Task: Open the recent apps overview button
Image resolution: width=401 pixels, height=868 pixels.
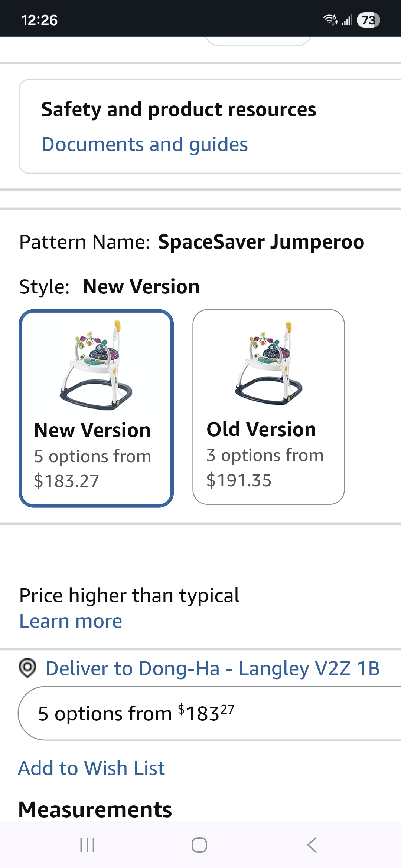Action: 88,845
